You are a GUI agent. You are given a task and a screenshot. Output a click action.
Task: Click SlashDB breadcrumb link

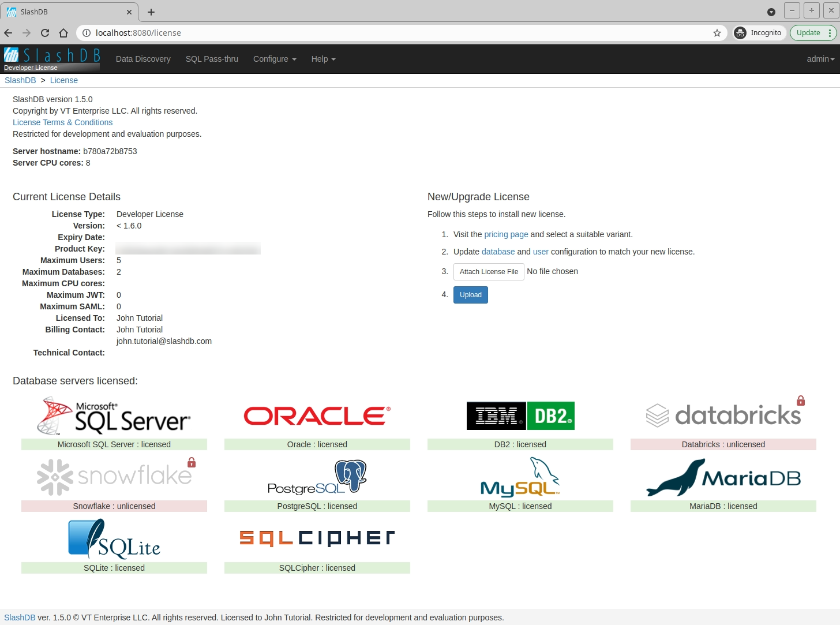point(20,80)
